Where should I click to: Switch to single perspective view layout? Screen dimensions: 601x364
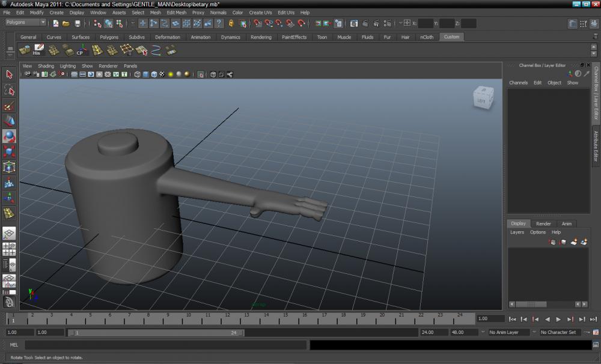[x=9, y=233]
